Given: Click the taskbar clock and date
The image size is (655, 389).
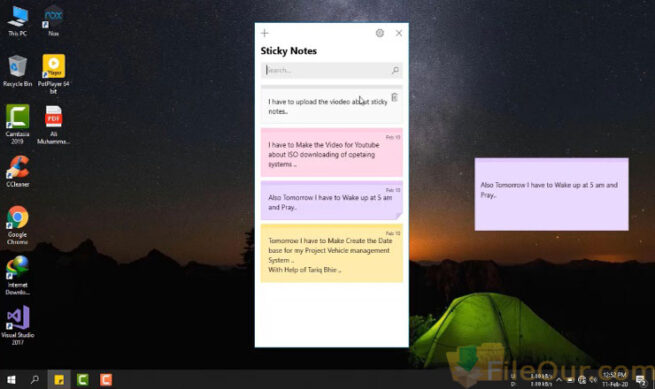Looking at the screenshot, I should click(614, 379).
